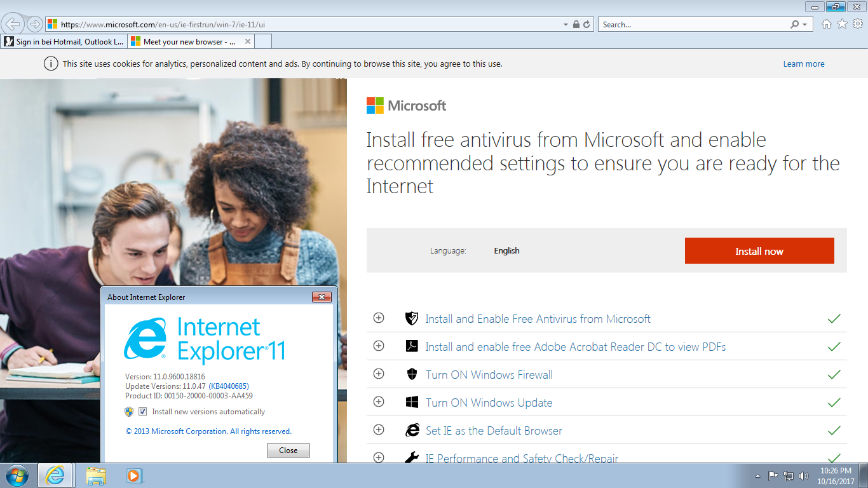Viewport: 868px width, 488px height.
Task: Click the UAC shield icon in About dialog
Action: (129, 412)
